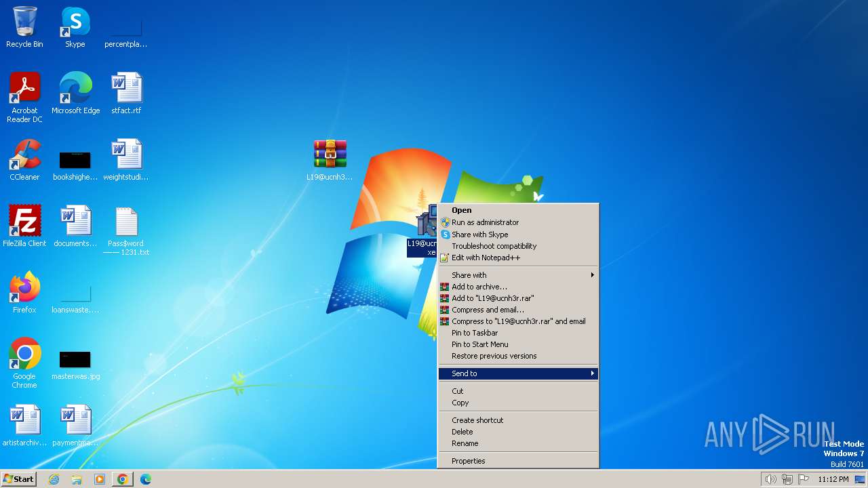Choose Run as administrator
This screenshot has height=488, width=868.
point(518,222)
